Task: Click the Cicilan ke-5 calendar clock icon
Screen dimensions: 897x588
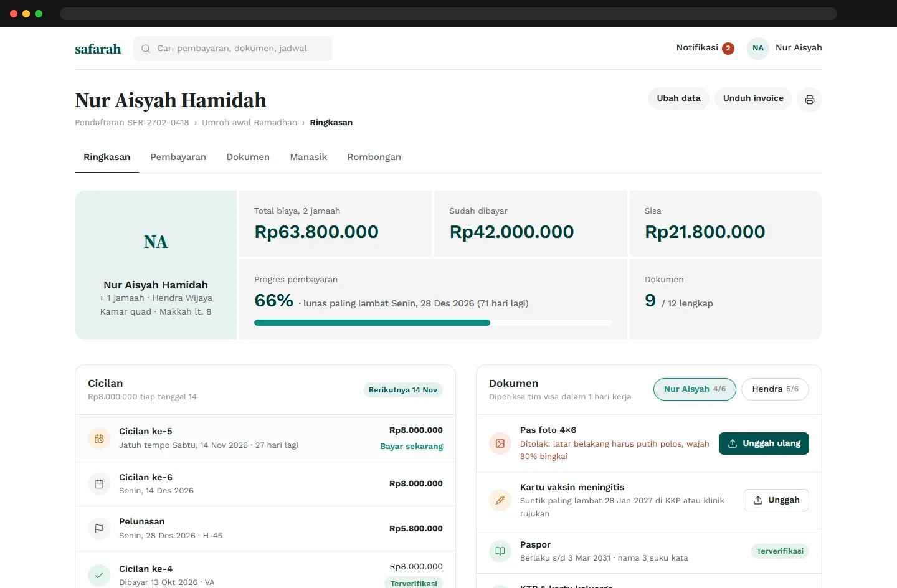Action: coord(99,439)
